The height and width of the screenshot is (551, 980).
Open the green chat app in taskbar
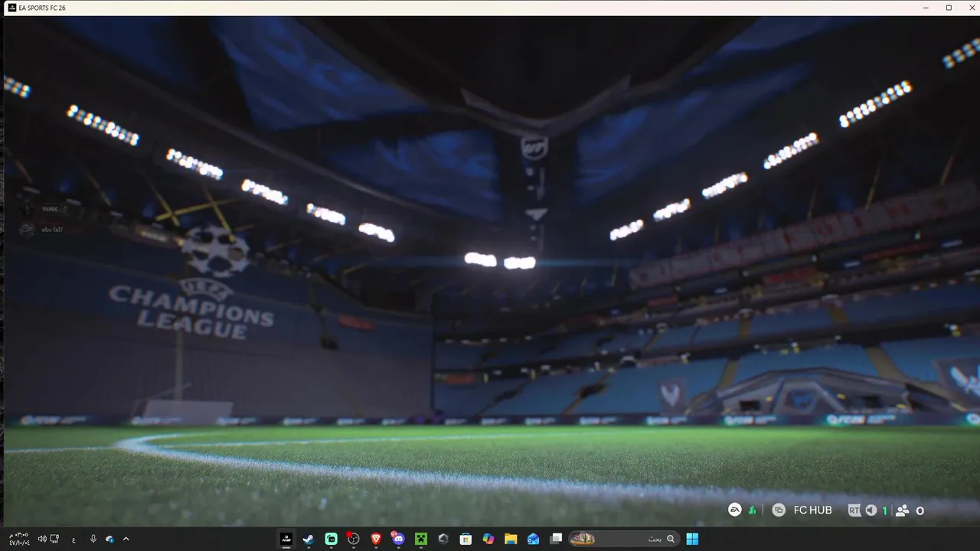[x=331, y=539]
